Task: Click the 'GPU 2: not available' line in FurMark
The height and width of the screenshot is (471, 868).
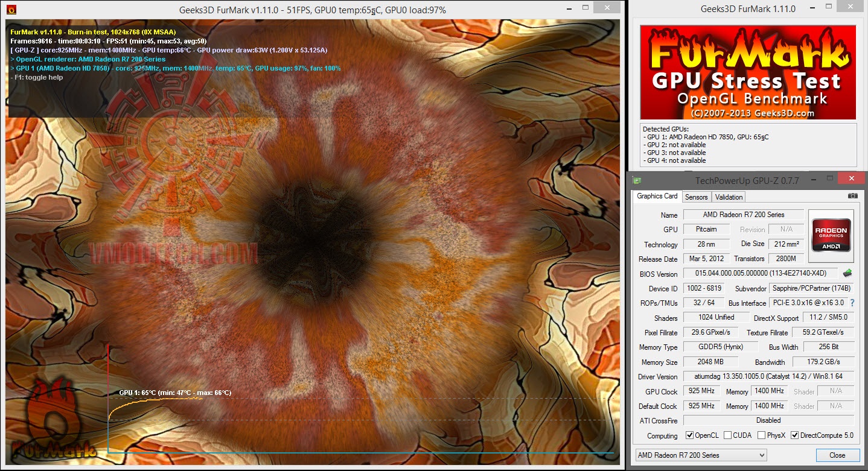Action: click(674, 145)
